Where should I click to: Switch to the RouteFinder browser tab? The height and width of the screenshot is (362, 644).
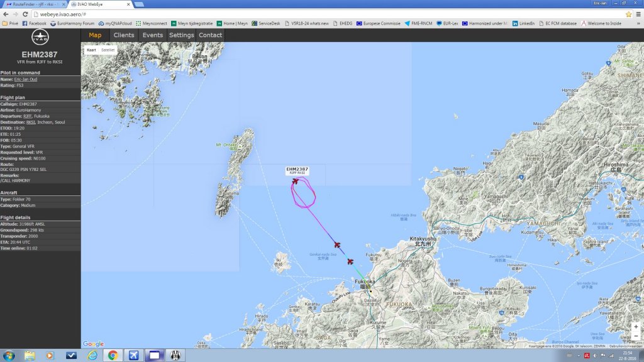(x=34, y=4)
